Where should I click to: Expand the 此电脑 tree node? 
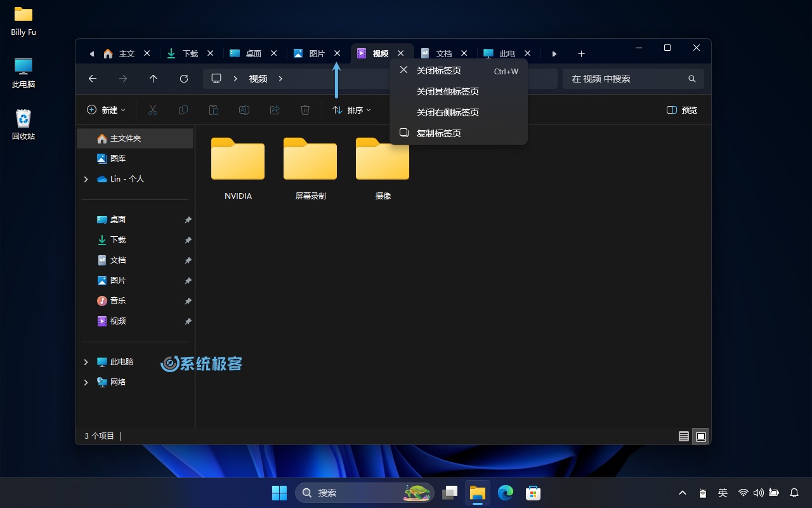tap(86, 362)
